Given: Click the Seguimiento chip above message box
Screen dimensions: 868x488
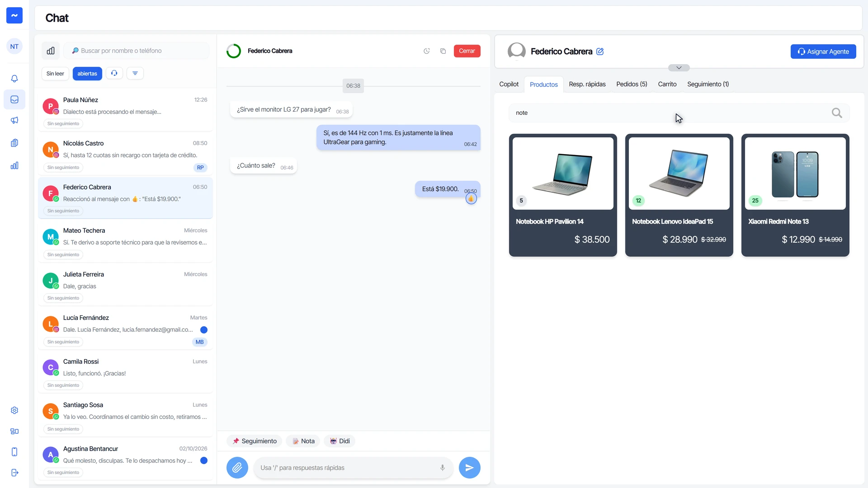Looking at the screenshot, I should (x=255, y=441).
